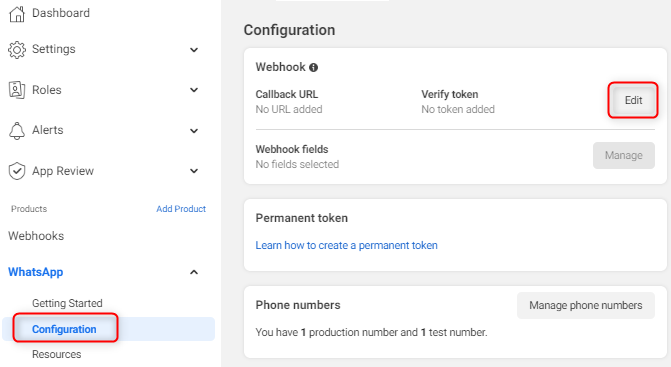Open Learn how to create a permanent token
671x367 pixels.
click(347, 246)
